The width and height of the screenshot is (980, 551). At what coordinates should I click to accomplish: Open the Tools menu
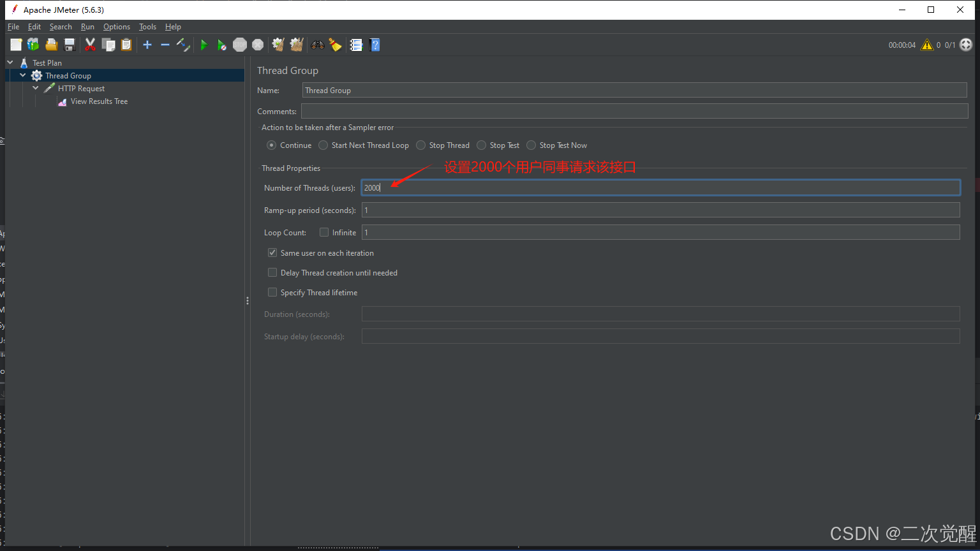point(147,27)
